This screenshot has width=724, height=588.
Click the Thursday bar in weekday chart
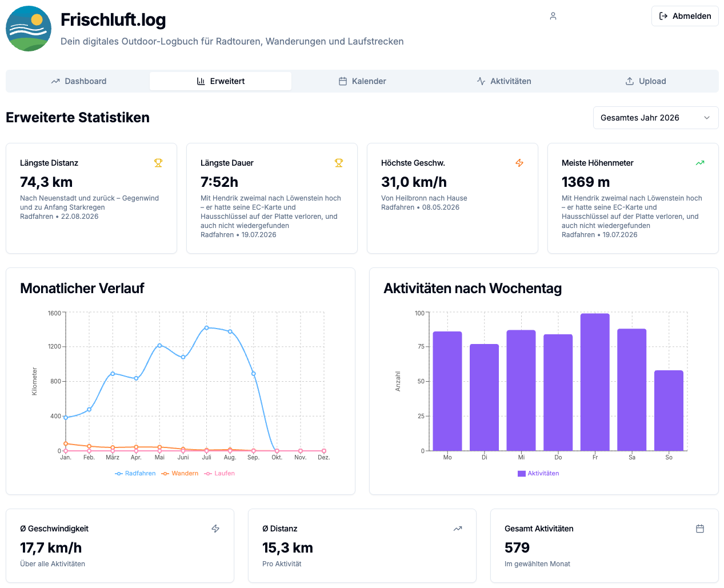(558, 393)
